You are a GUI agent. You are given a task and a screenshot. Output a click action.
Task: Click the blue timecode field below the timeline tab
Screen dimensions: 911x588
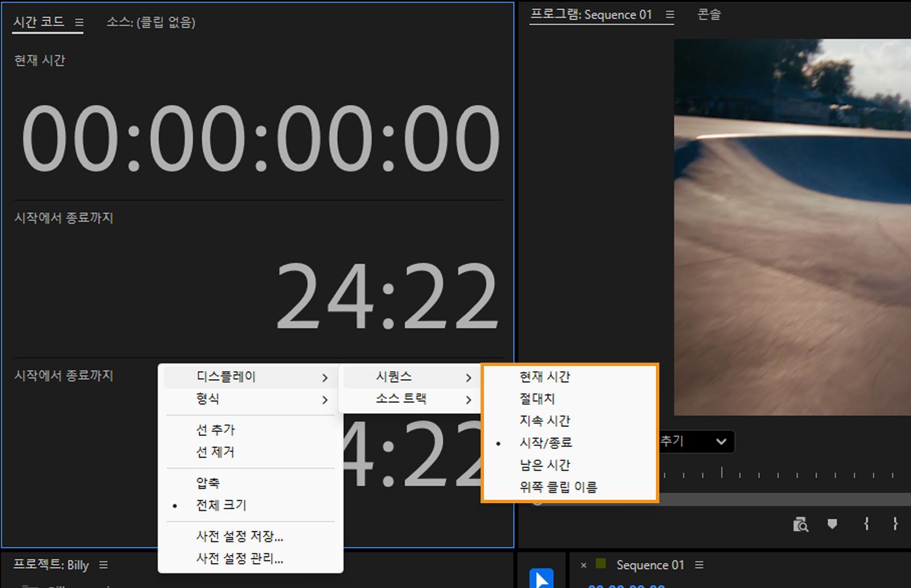tap(625, 585)
